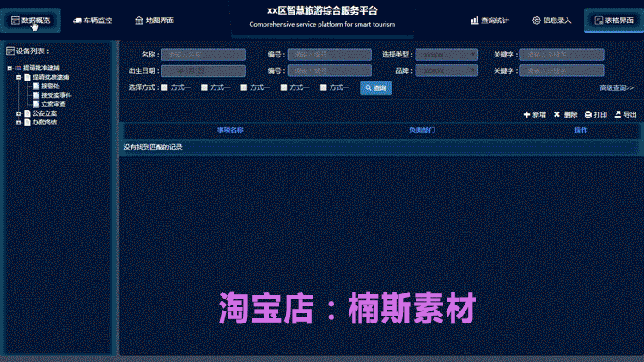Open the 查询统计 navigation tab
This screenshot has height=362, width=644.
coord(489,21)
